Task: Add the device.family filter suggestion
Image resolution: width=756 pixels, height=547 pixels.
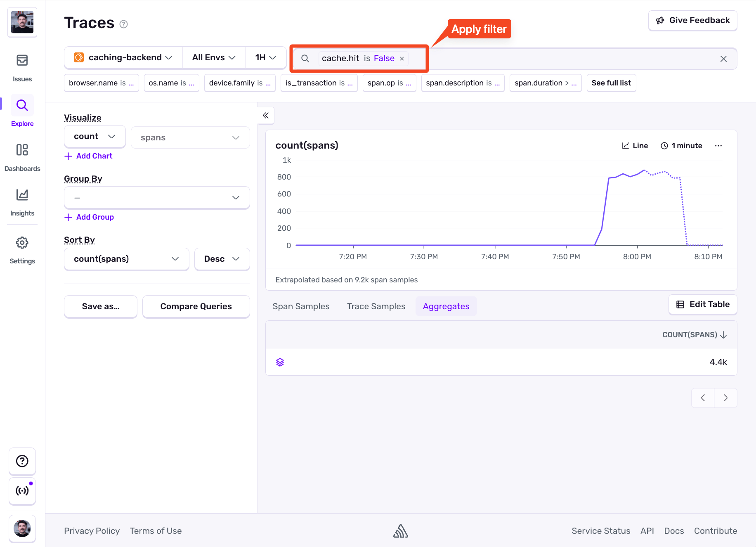Action: pyautogui.click(x=240, y=83)
